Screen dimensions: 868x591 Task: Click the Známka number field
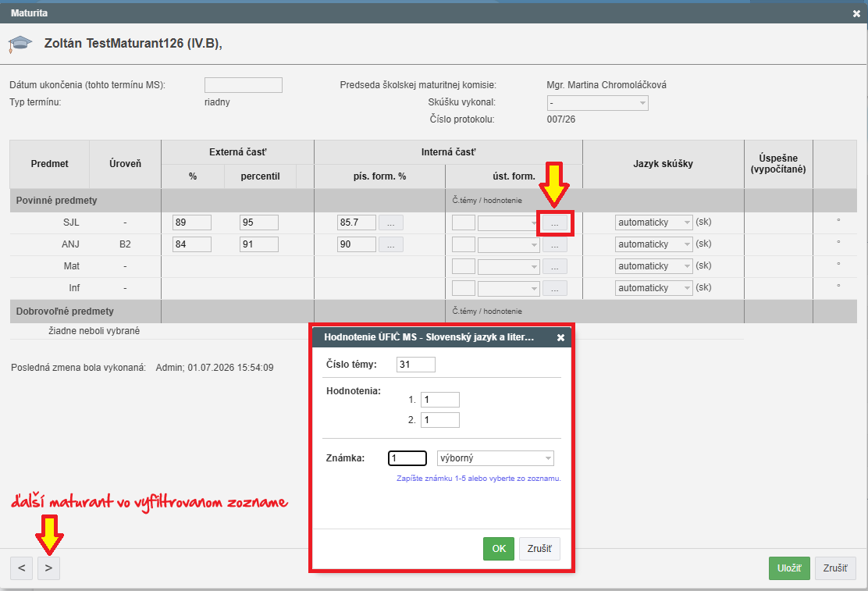point(407,458)
